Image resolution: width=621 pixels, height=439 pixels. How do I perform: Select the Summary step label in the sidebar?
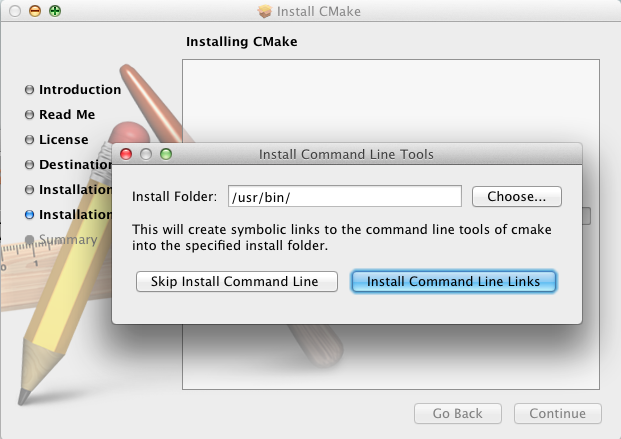pos(68,239)
